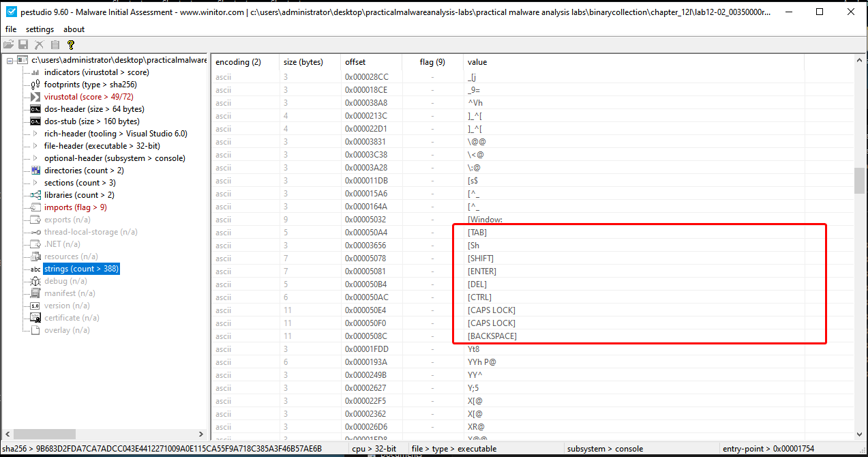Click the open file toolbar icon
The width and height of the screenshot is (868, 457).
point(8,45)
